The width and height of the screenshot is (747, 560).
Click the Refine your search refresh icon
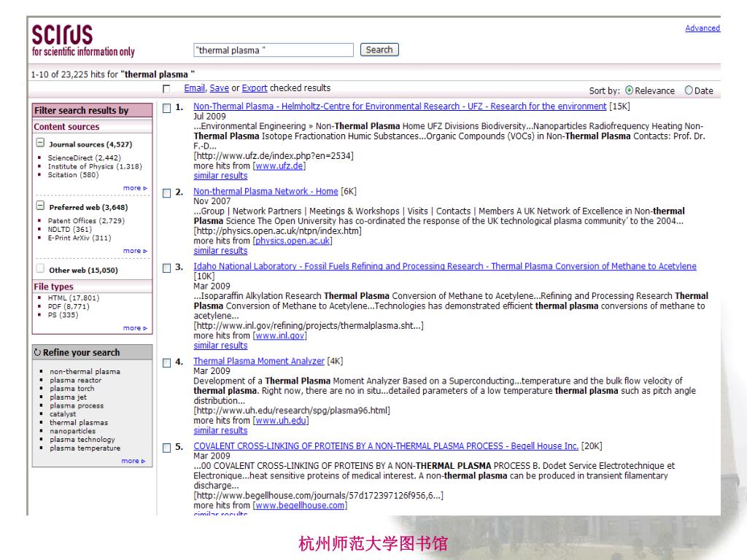[37, 352]
